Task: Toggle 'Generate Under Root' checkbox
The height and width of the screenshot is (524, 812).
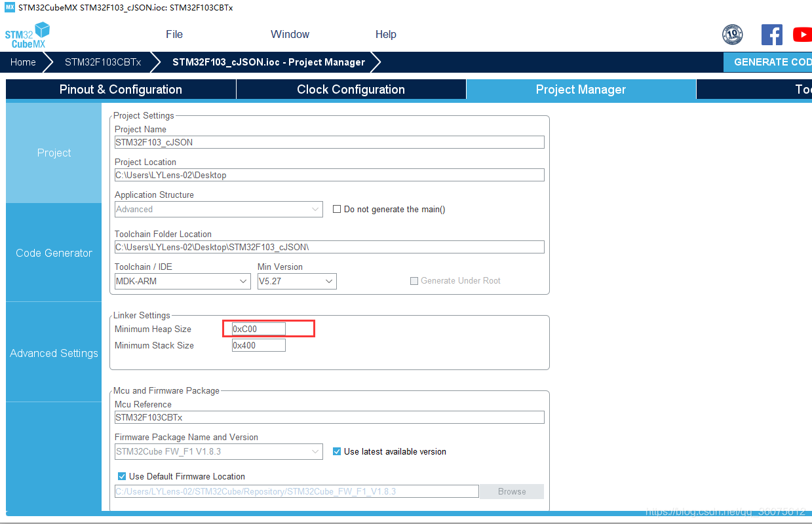Action: [414, 280]
